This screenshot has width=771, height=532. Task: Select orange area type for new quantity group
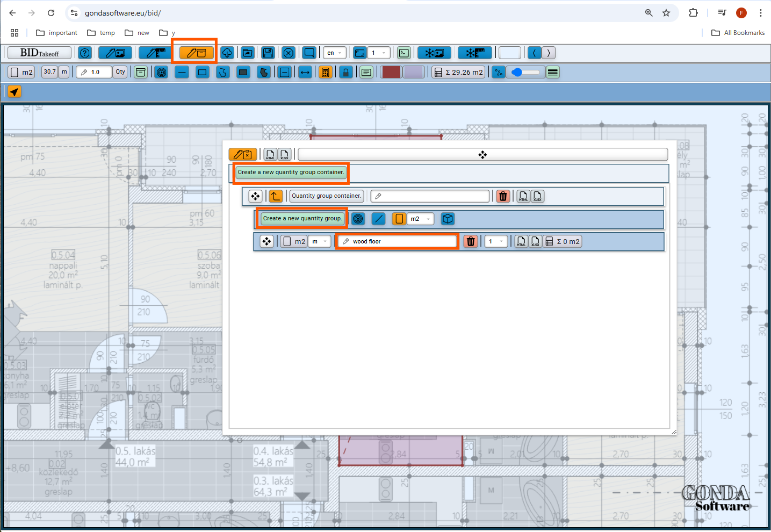(x=399, y=219)
